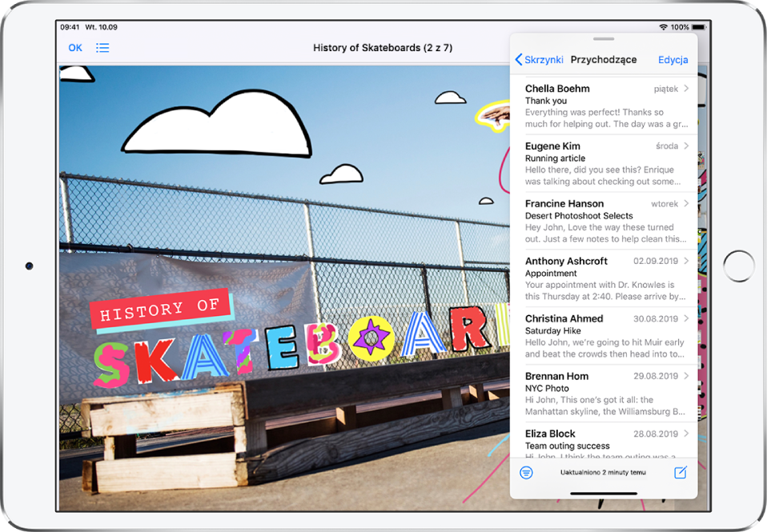Screen dimensions: 771x532
Task: Open the slide list view icon
Action: coord(102,48)
